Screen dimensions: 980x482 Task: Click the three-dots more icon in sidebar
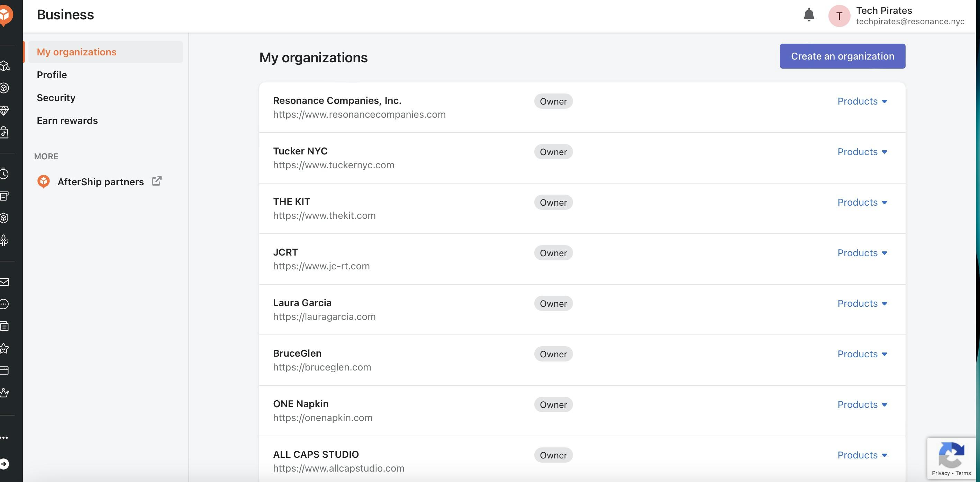tap(4, 437)
